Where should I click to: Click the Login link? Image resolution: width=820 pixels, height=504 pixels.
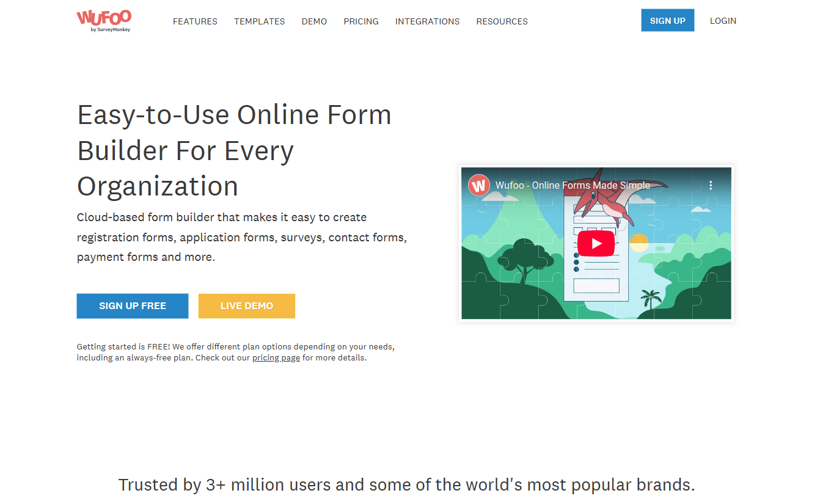coord(723,21)
